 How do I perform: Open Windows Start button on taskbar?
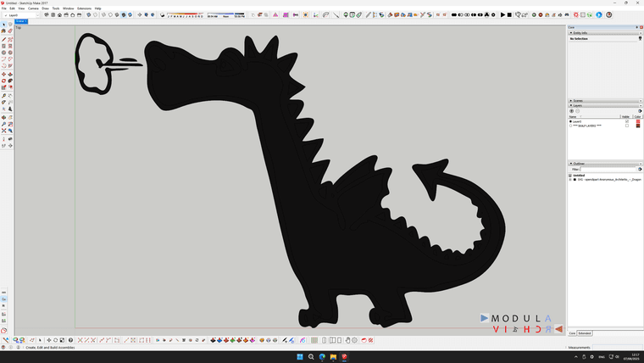300,356
